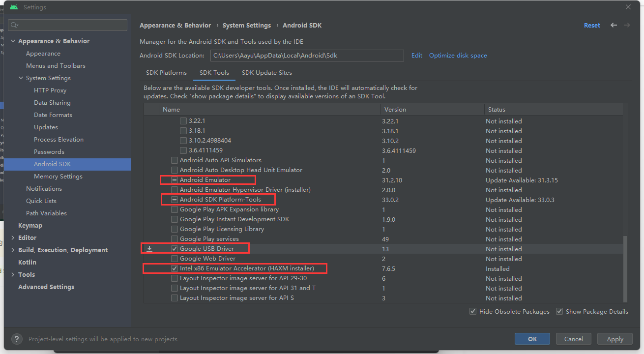Toggle Hide Obsolete Packages checkbox
644x354 pixels.
pyautogui.click(x=473, y=311)
